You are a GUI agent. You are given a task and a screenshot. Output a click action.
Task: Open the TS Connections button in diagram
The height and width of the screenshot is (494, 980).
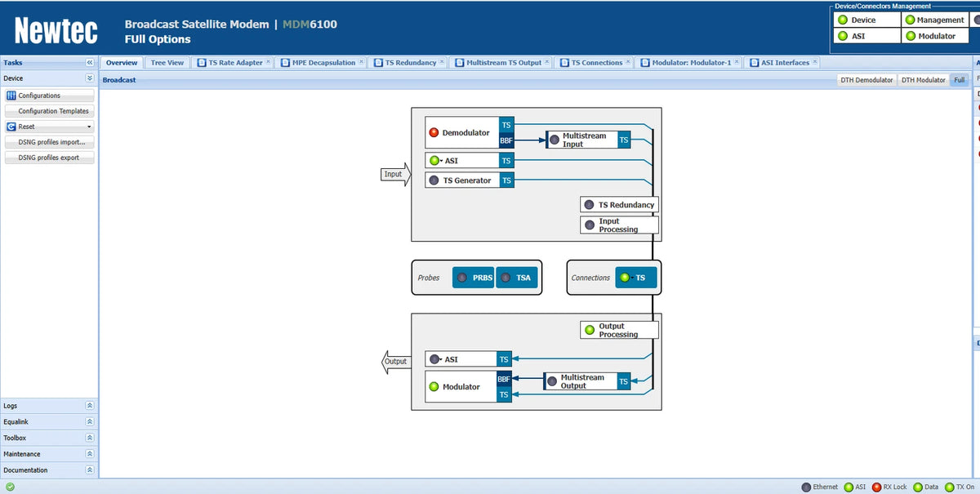[636, 278]
